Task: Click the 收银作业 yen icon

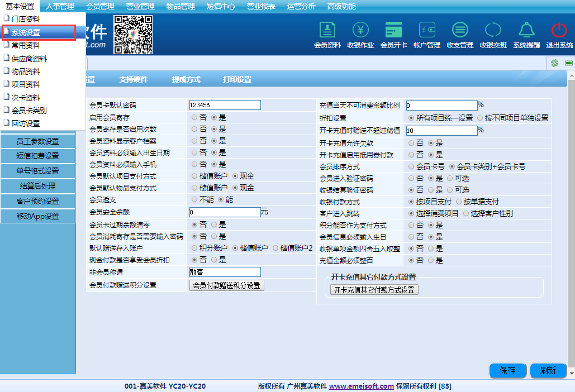Action: (x=360, y=31)
